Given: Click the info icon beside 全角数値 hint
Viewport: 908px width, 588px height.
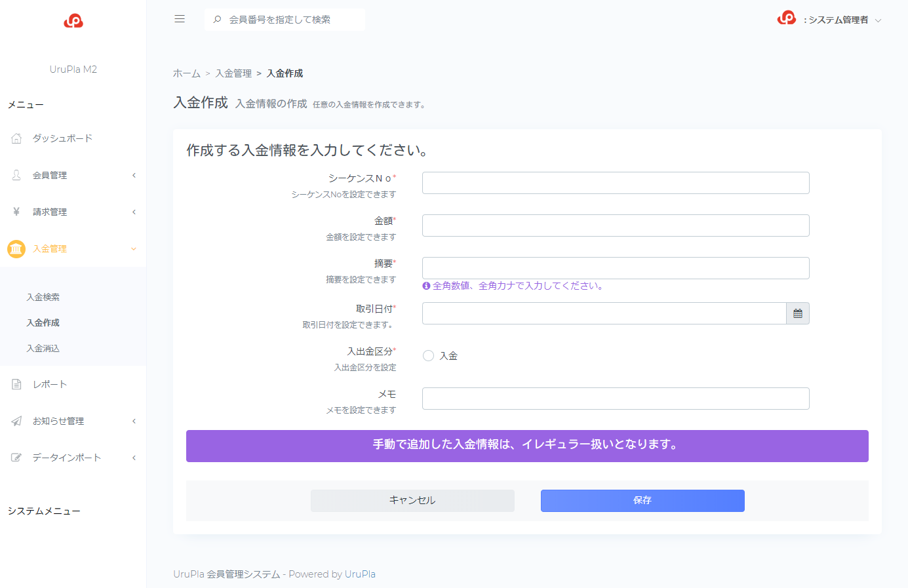Looking at the screenshot, I should pyautogui.click(x=426, y=286).
